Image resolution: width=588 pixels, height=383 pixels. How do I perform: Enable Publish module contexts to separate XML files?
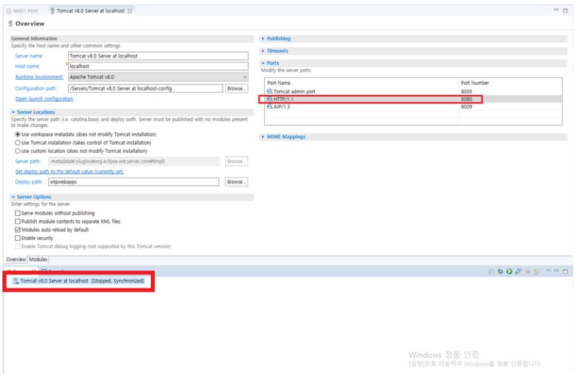(x=18, y=221)
